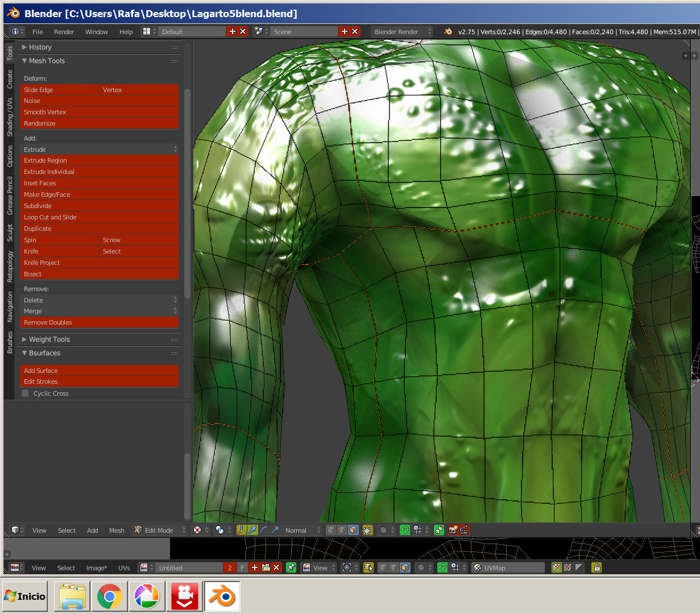Switch to vertex select mode in 3D View

click(x=330, y=530)
